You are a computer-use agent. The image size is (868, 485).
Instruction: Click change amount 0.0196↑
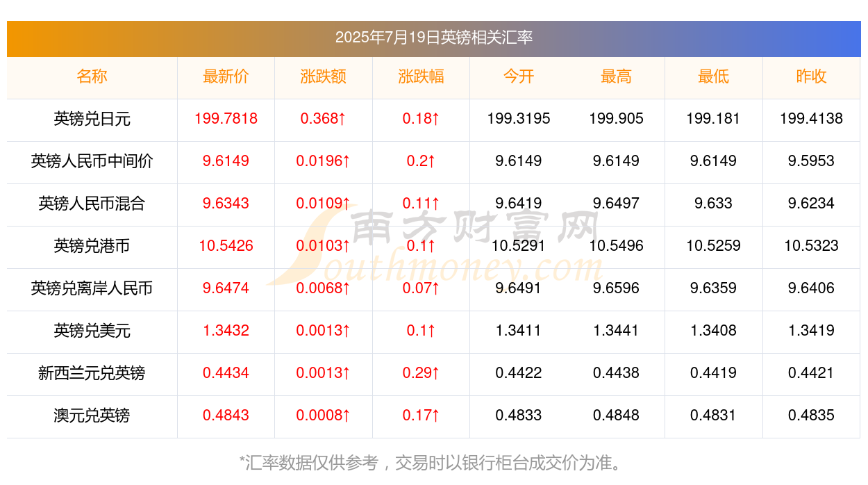[x=323, y=161]
